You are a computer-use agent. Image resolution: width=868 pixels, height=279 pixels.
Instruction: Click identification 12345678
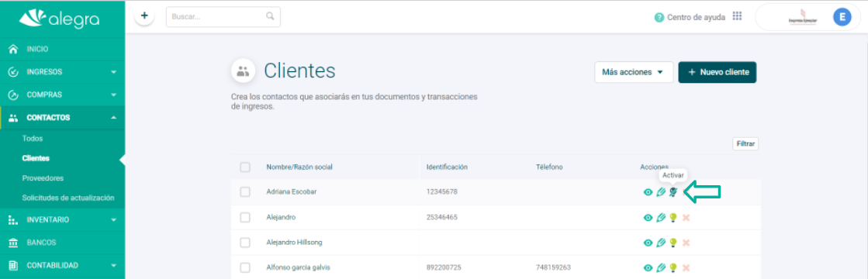(x=441, y=192)
